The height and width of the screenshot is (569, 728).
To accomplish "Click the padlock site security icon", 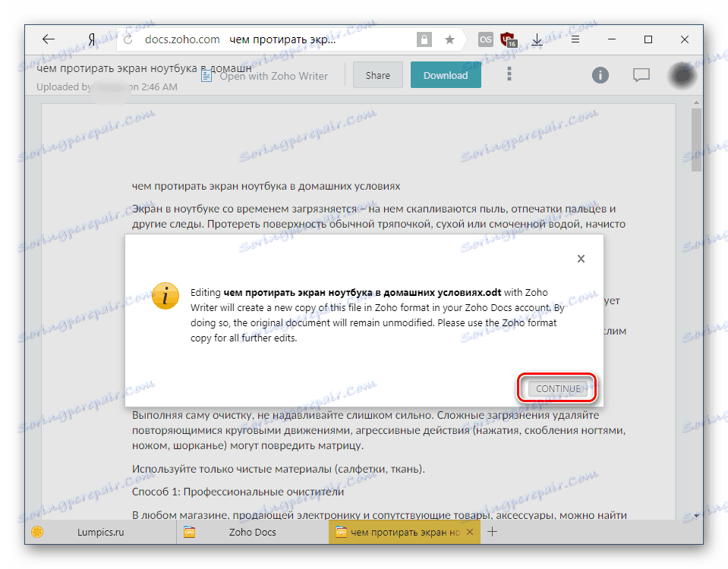I will pyautogui.click(x=424, y=40).
